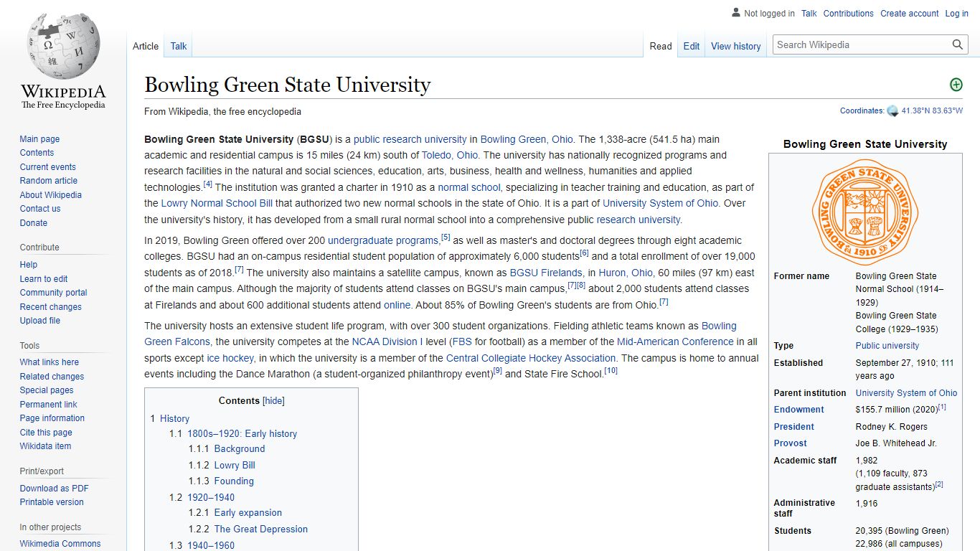Open Related changes link

[52, 377]
